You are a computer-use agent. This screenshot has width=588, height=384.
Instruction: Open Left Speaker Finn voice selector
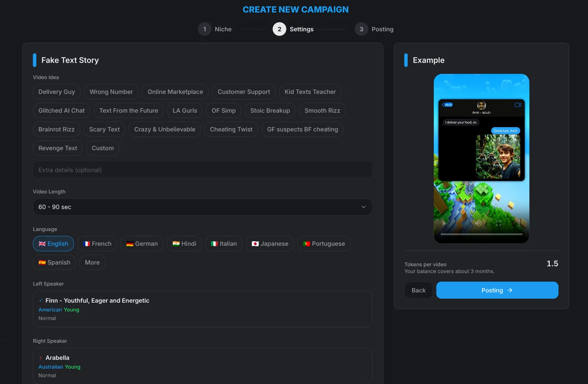pos(202,309)
